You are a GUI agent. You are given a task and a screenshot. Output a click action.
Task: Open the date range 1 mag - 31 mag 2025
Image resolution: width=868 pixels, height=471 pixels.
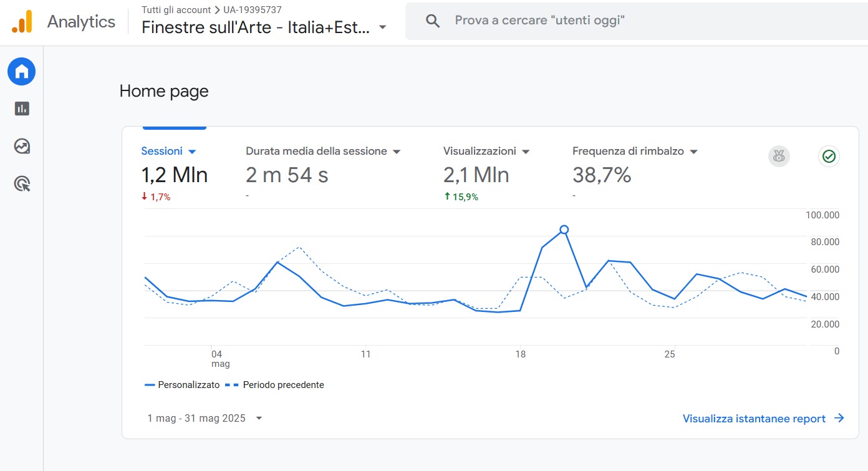(x=205, y=418)
